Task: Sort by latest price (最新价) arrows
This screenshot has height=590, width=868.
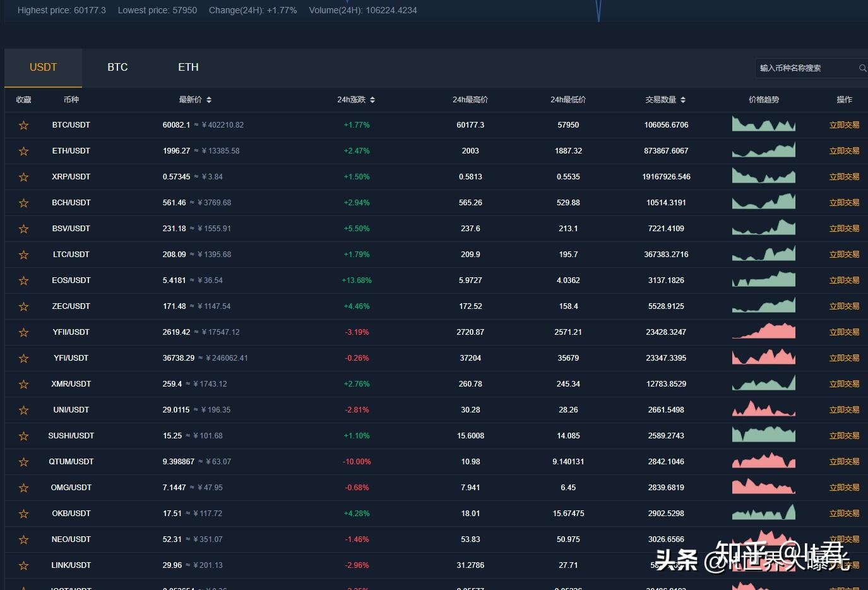Action: (x=209, y=100)
